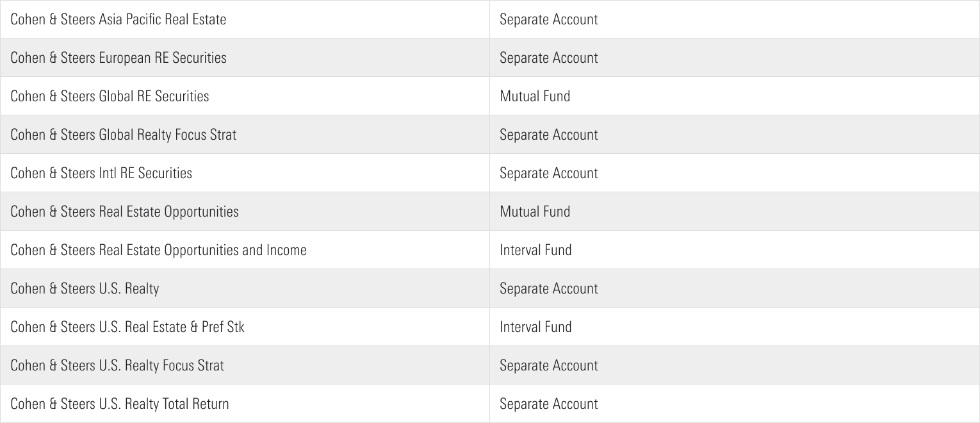The height and width of the screenshot is (423, 980).
Task: Click Mutual Fund in Global RE Securities row
Action: [535, 96]
